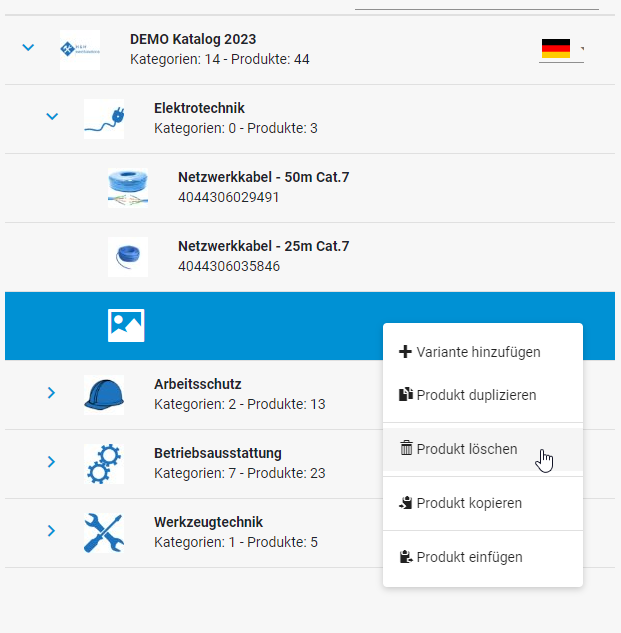The width and height of the screenshot is (621, 633).
Task: Select the DEMO Katalog 2023 title
Action: [193, 39]
